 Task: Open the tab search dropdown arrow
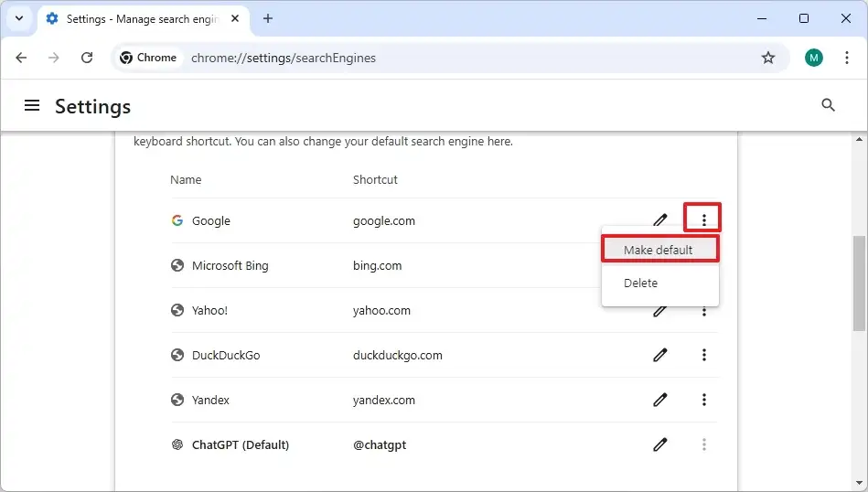pos(19,18)
